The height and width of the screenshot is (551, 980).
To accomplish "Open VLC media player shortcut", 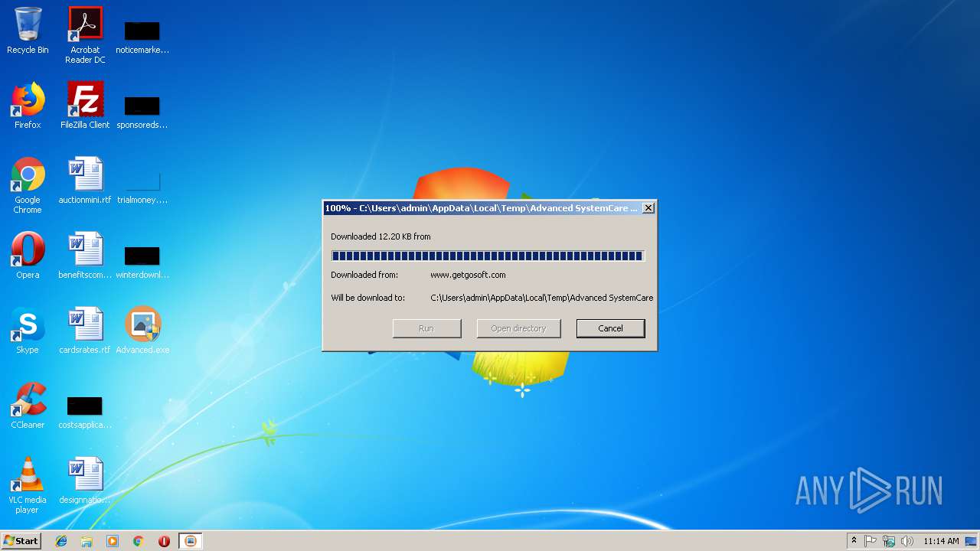I will coord(28,485).
